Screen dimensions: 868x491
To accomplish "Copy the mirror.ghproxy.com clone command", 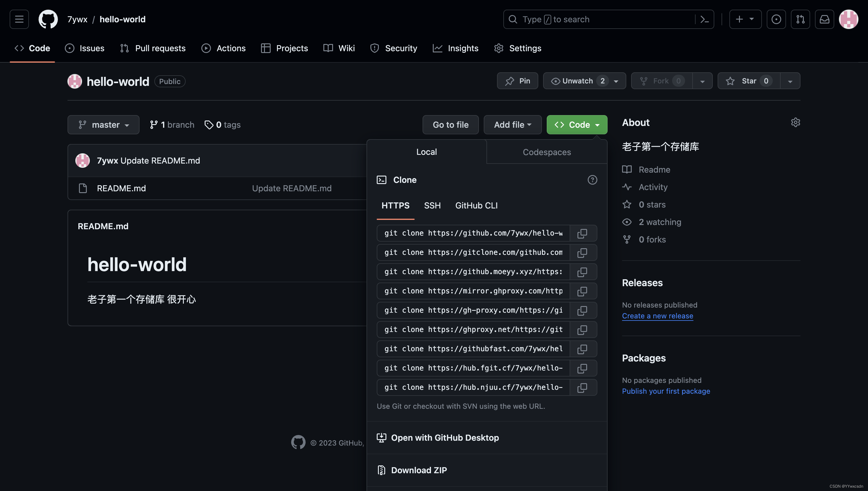I will (x=582, y=291).
